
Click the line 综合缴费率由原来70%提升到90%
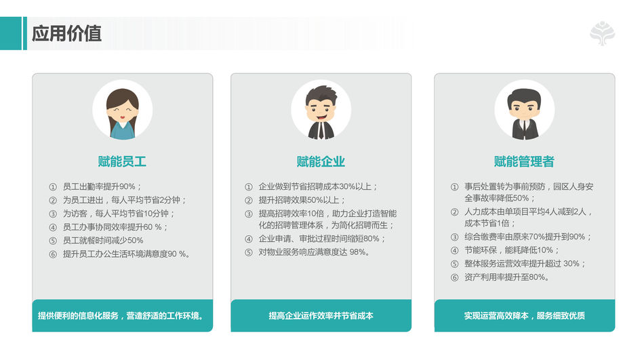click(x=528, y=237)
